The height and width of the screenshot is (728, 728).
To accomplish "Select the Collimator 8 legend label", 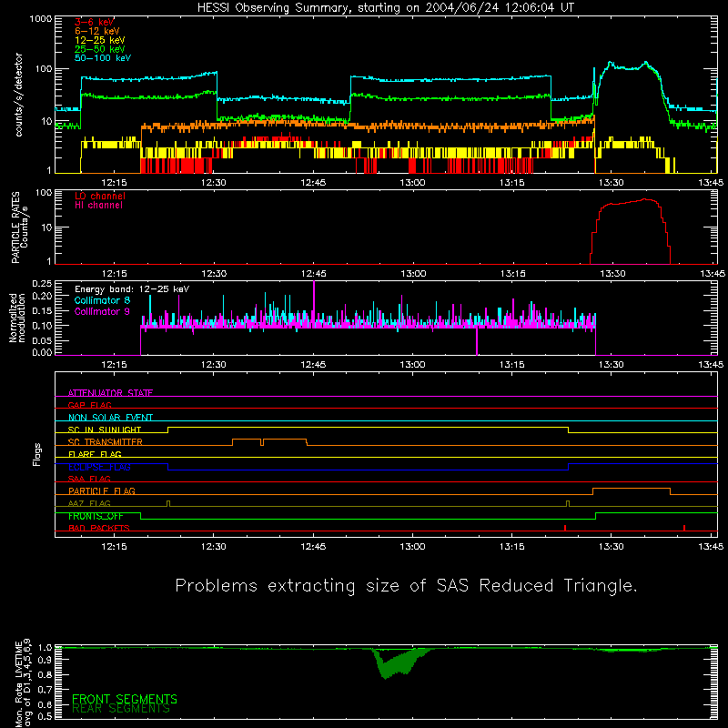I will [x=102, y=300].
